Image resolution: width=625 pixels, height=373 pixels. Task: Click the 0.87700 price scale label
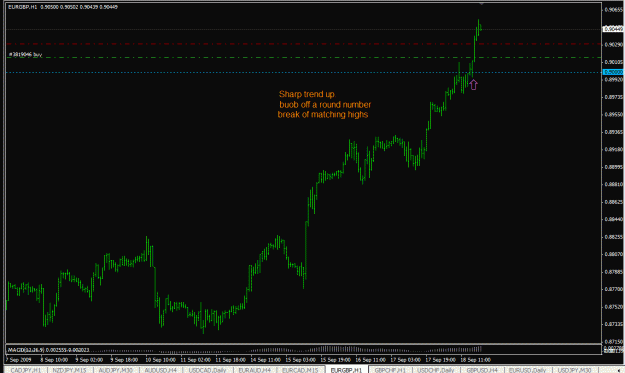613,289
